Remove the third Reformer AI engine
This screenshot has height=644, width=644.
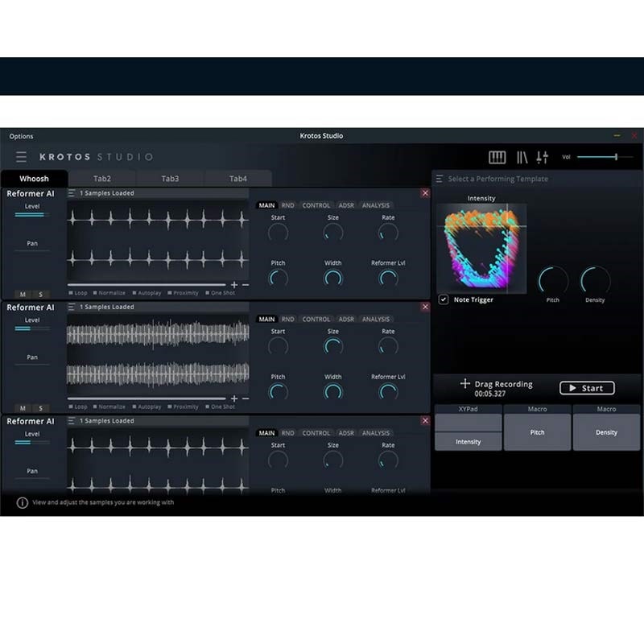pyautogui.click(x=425, y=420)
